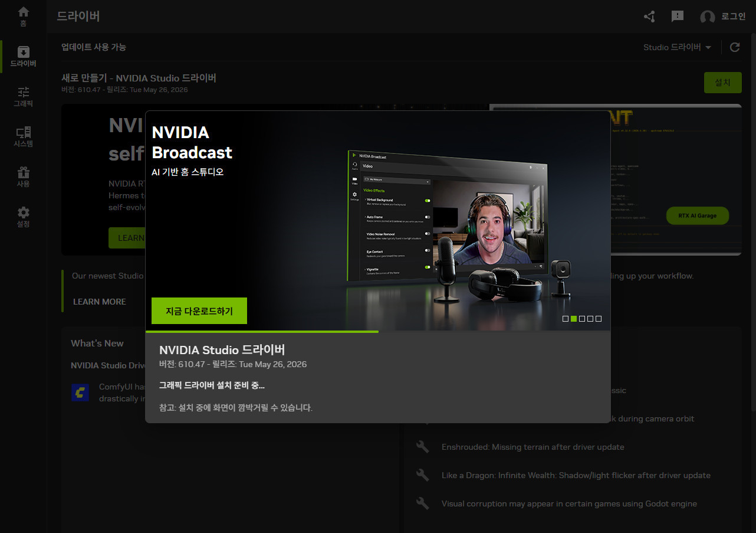Click the green LEARN button on banner

[127, 238]
